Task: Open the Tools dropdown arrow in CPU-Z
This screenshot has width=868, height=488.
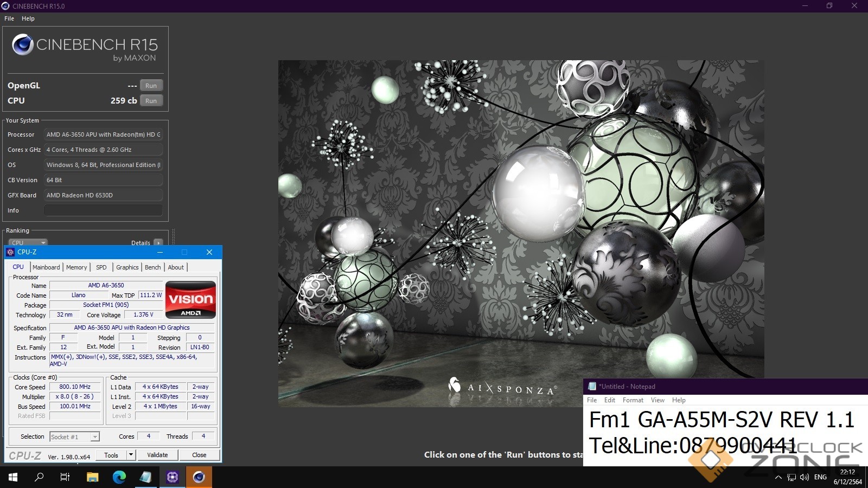Action: tap(131, 455)
